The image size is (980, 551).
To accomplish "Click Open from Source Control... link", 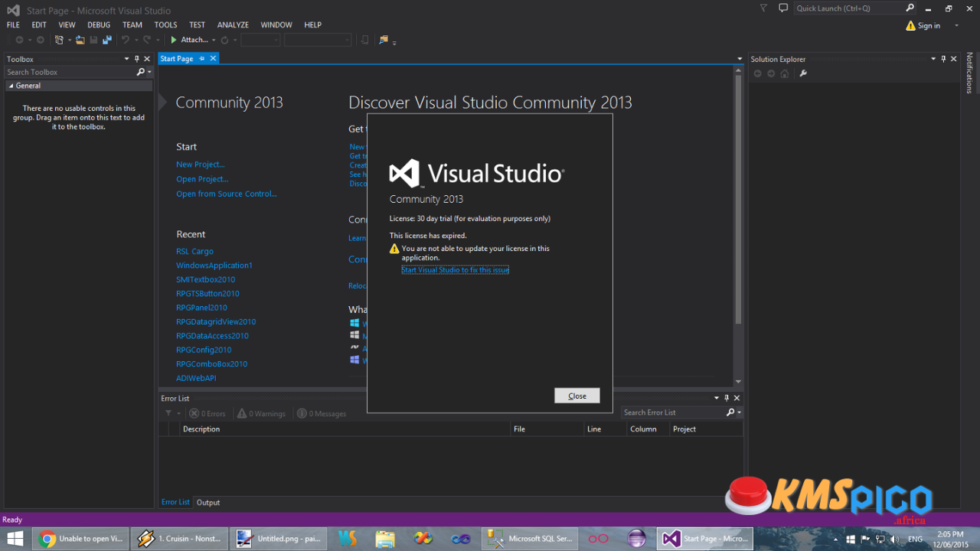I will point(227,194).
